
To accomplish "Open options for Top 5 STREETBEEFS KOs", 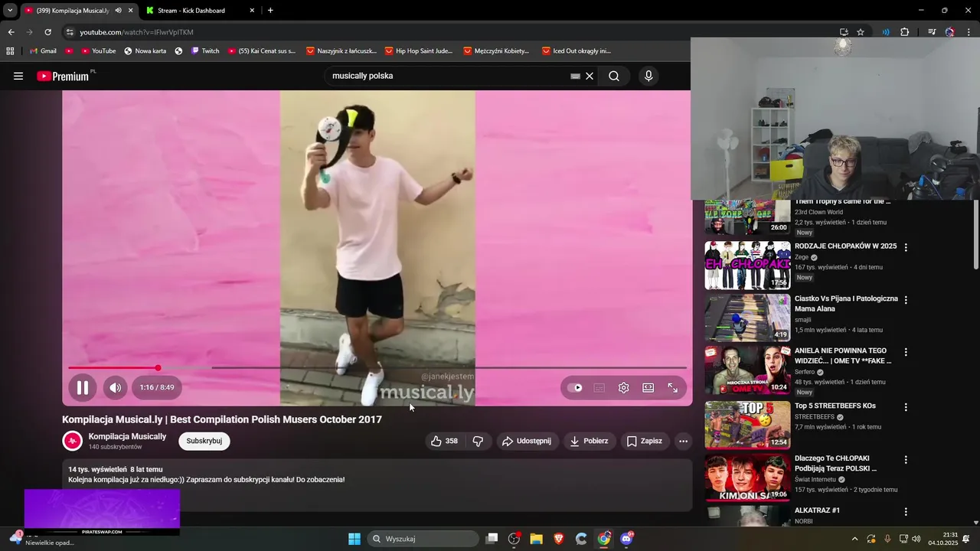I will pyautogui.click(x=906, y=407).
